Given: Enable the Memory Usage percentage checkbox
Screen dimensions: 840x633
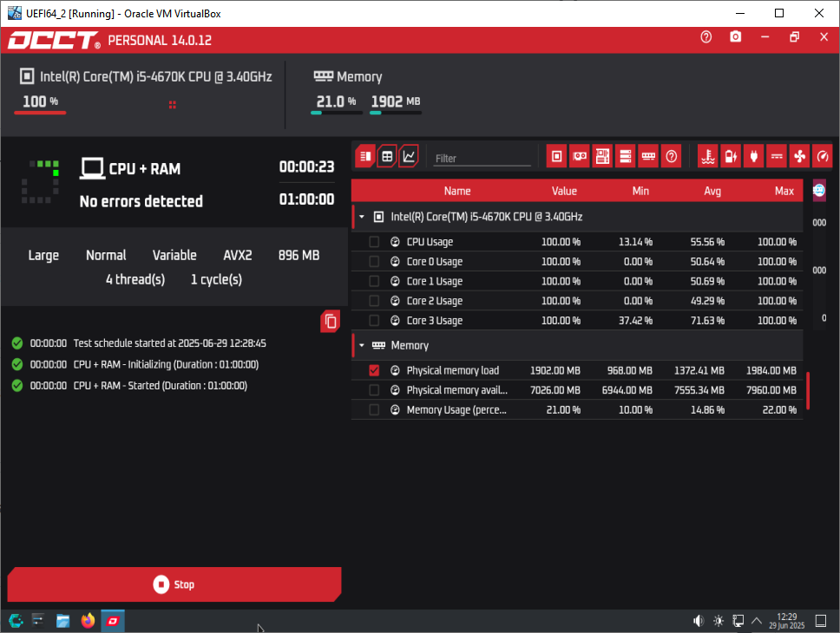Looking at the screenshot, I should click(374, 409).
